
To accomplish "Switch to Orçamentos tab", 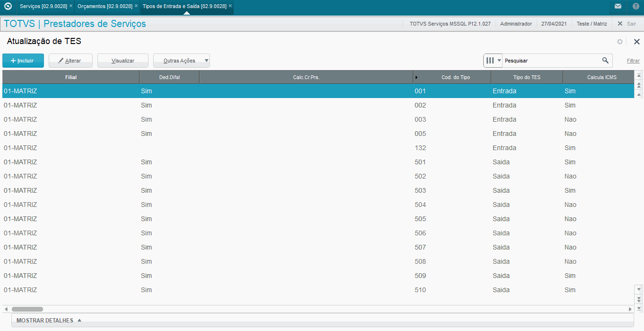I will (104, 6).
